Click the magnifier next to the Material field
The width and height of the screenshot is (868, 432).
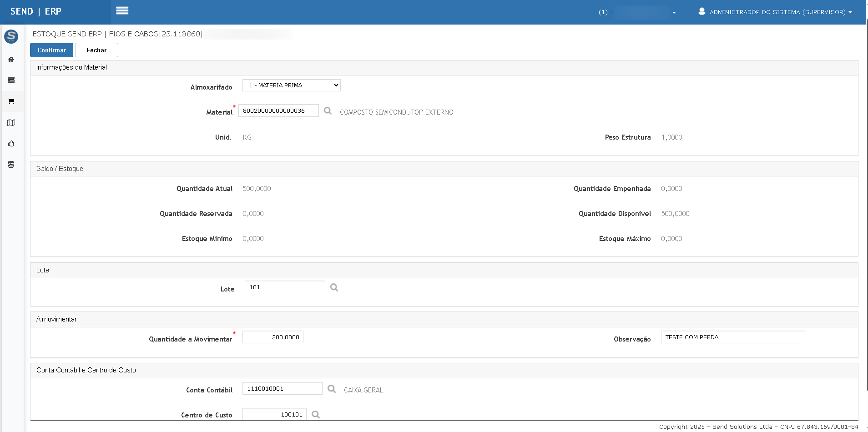click(328, 111)
